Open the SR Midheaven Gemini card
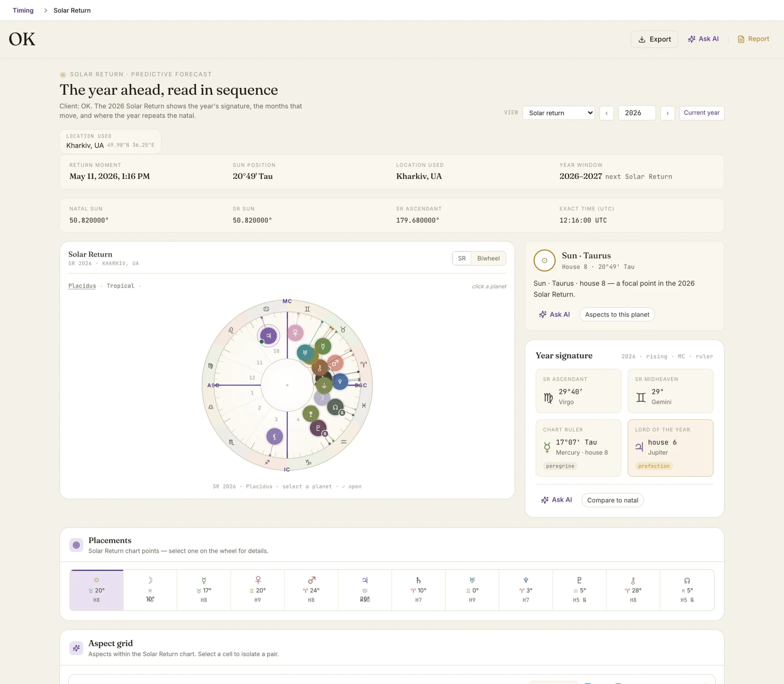Image resolution: width=784 pixels, height=684 pixels. tap(670, 391)
